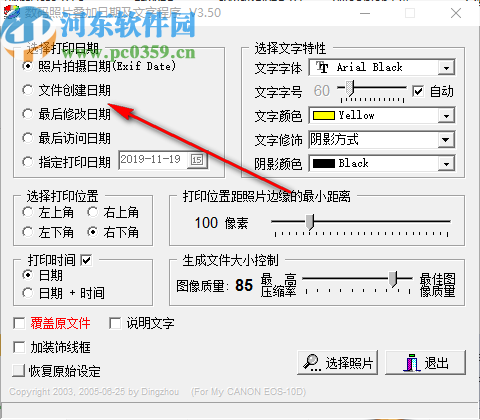Toggle the 自动 font size checkbox
This screenshot has height=420, width=480.
pos(418,91)
